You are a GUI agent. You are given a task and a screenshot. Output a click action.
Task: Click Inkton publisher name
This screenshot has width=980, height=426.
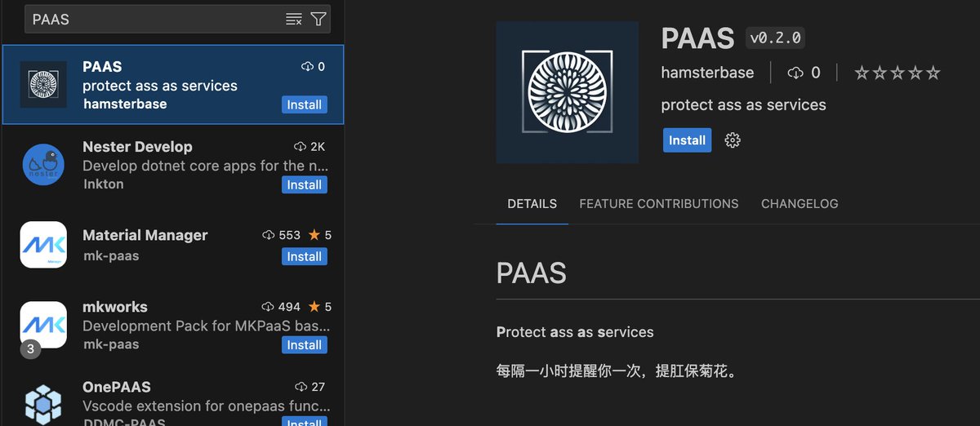pyautogui.click(x=104, y=184)
